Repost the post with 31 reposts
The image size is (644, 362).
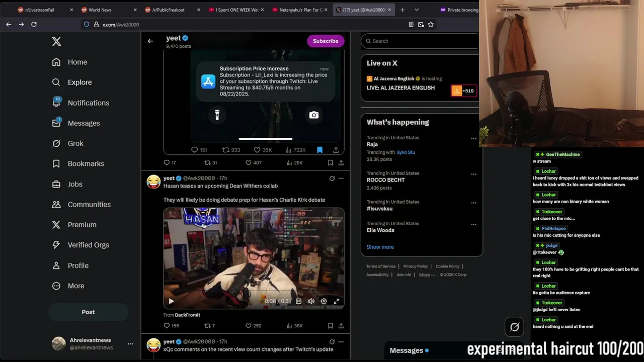[210, 162]
